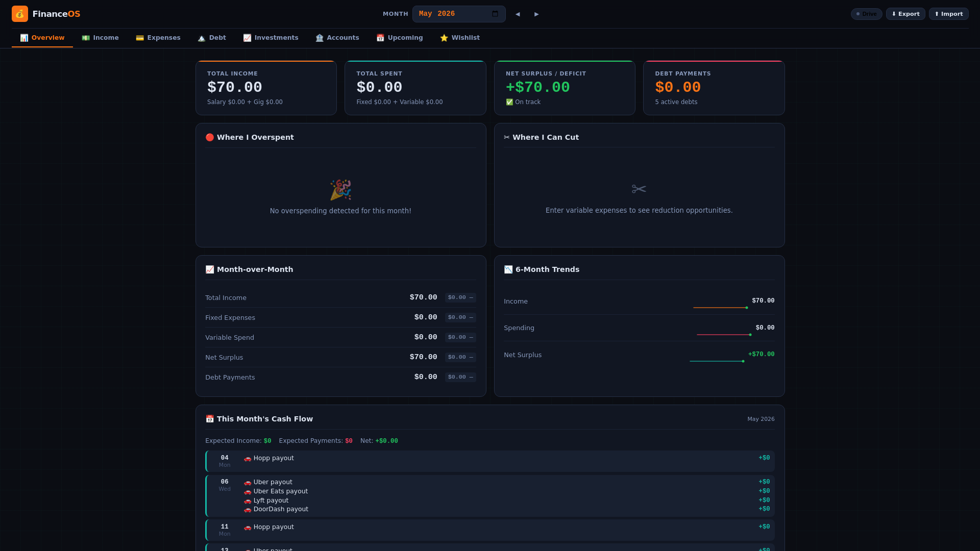This screenshot has height=551, width=980.
Task: Click the Lyft payout entry
Action: pyautogui.click(x=266, y=500)
